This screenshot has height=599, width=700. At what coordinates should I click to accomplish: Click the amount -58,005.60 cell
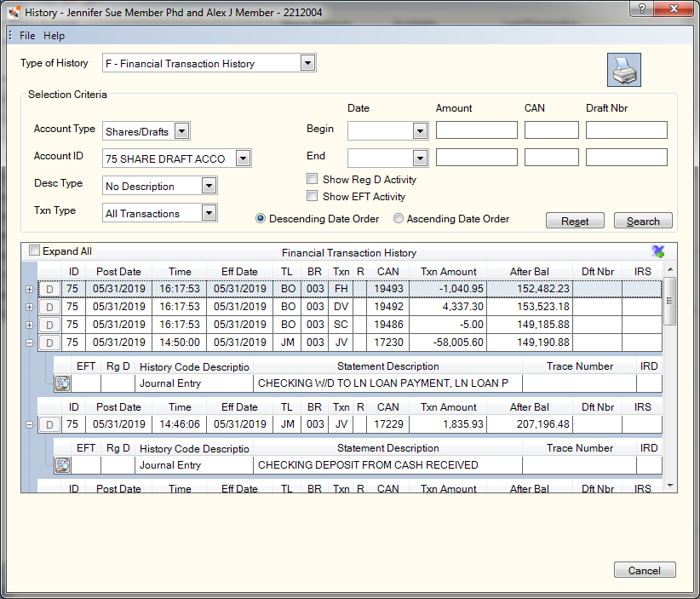(448, 343)
